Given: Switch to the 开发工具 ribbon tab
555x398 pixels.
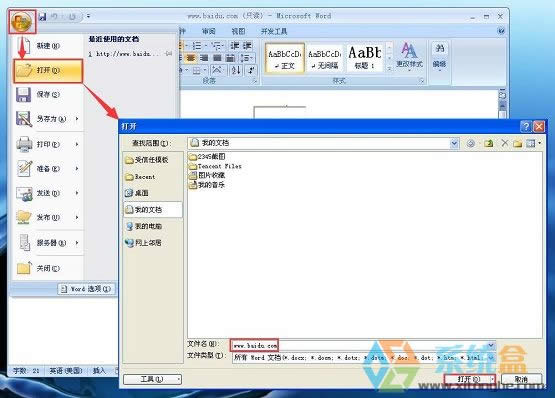Looking at the screenshot, I should [274, 31].
